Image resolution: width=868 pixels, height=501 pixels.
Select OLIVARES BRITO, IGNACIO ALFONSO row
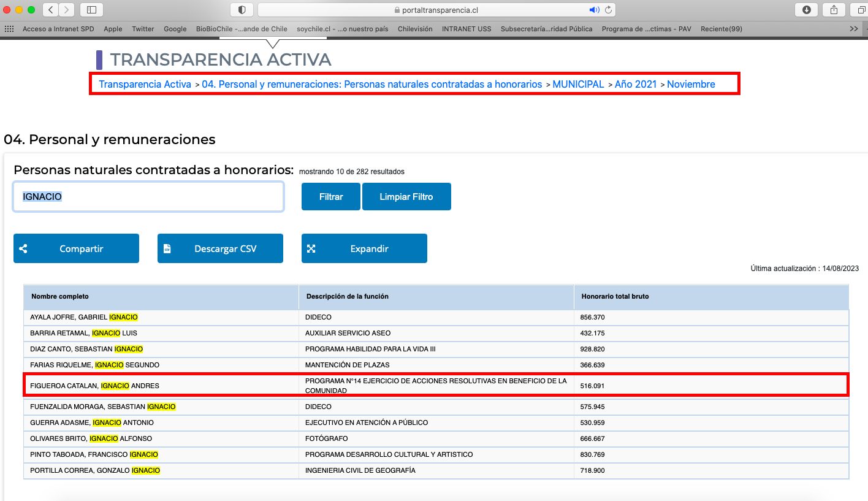pyautogui.click(x=436, y=439)
